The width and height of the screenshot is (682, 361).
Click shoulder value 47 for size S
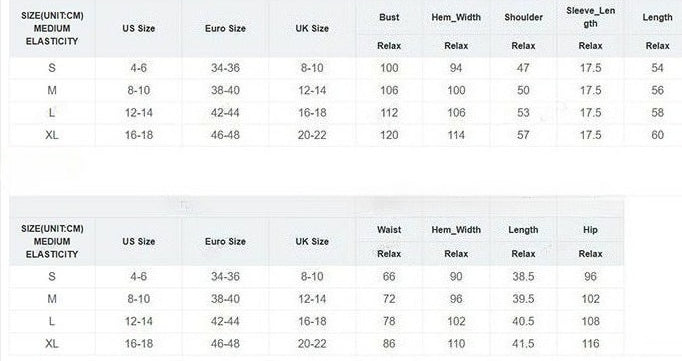point(523,68)
